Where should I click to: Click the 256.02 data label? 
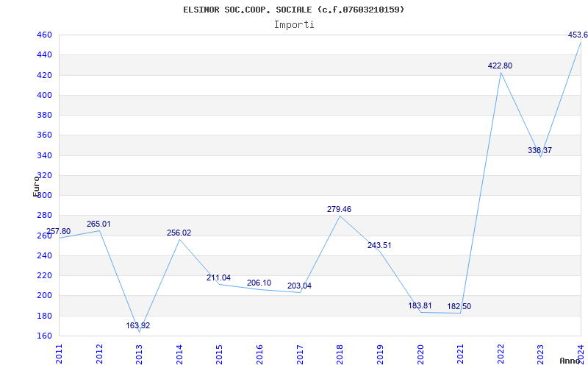click(179, 233)
